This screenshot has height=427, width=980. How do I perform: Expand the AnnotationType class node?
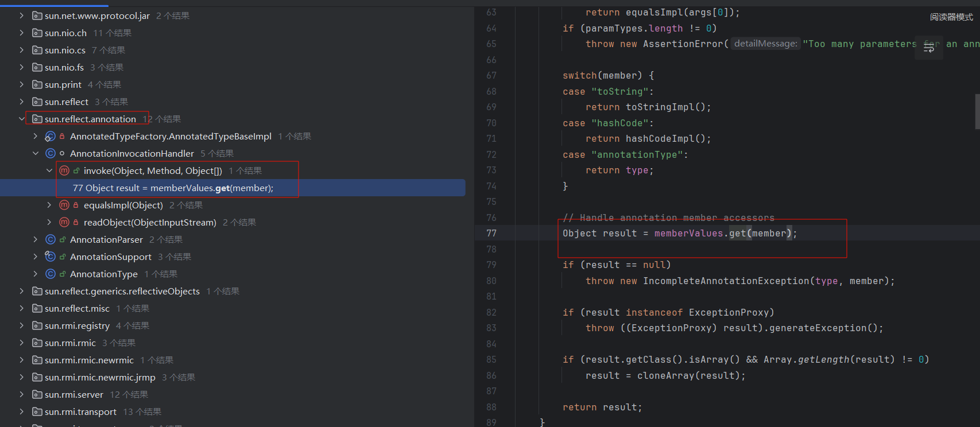point(36,274)
